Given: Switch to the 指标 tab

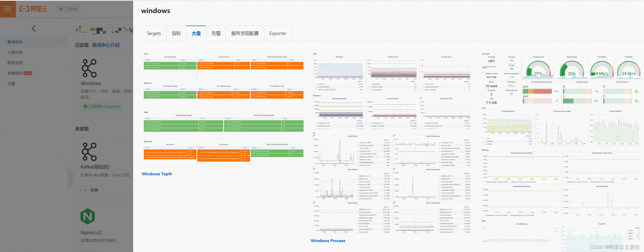Looking at the screenshot, I should coord(176,33).
